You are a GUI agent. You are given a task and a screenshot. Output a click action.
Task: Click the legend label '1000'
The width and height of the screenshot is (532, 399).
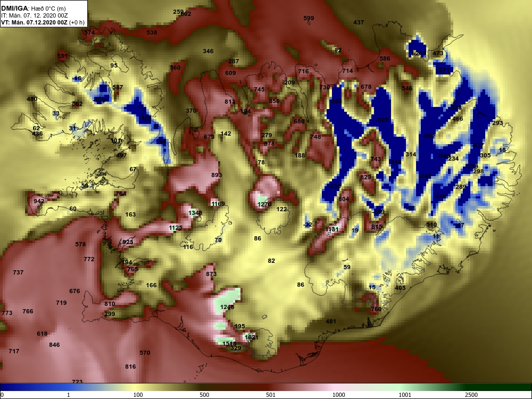[338, 395]
